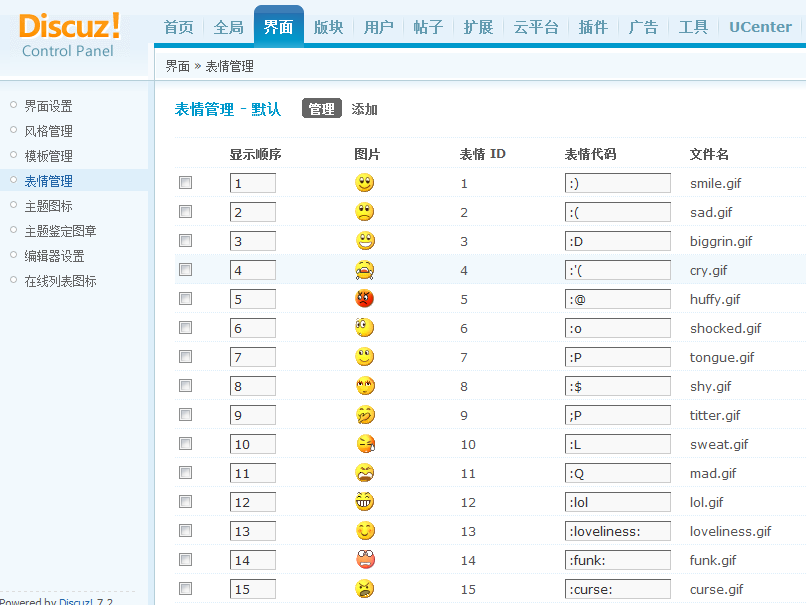
Task: Click the shocked.gif emoticon image
Action: 364,327
